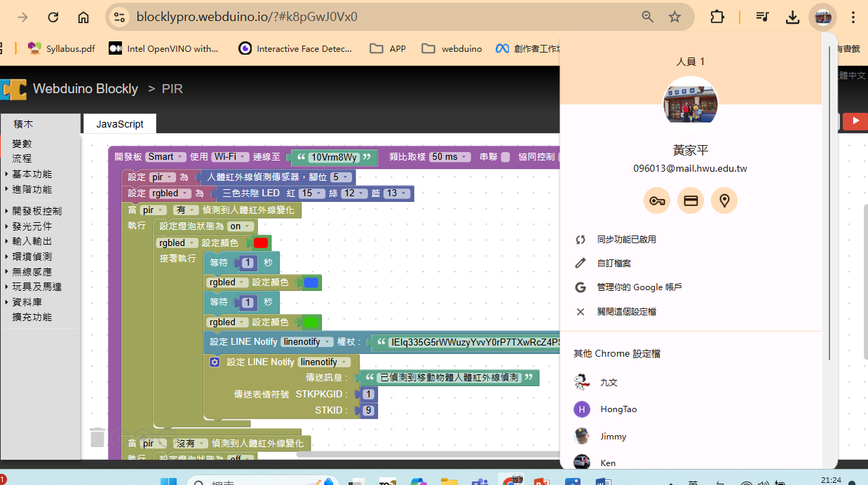Select 變數 in the blocks toolbox

pos(22,144)
